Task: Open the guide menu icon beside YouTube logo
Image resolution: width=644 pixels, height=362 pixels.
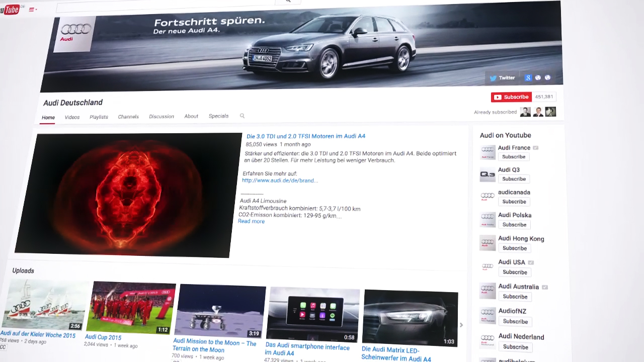Action: [x=33, y=10]
